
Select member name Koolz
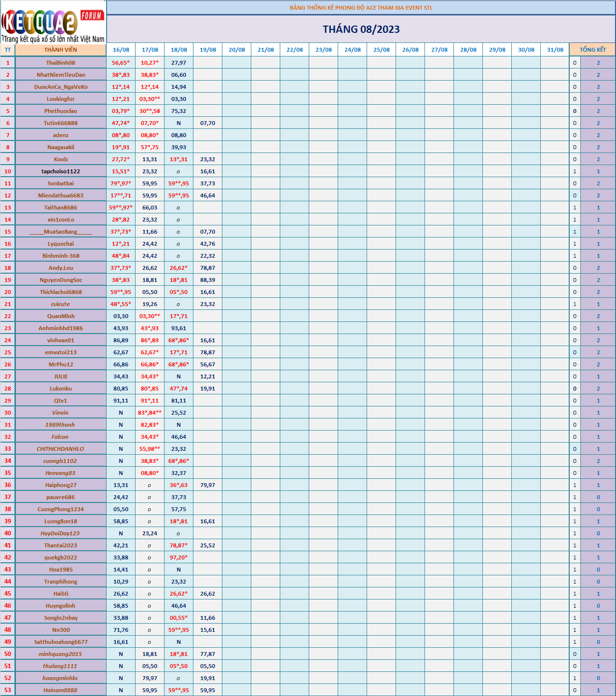61,159
